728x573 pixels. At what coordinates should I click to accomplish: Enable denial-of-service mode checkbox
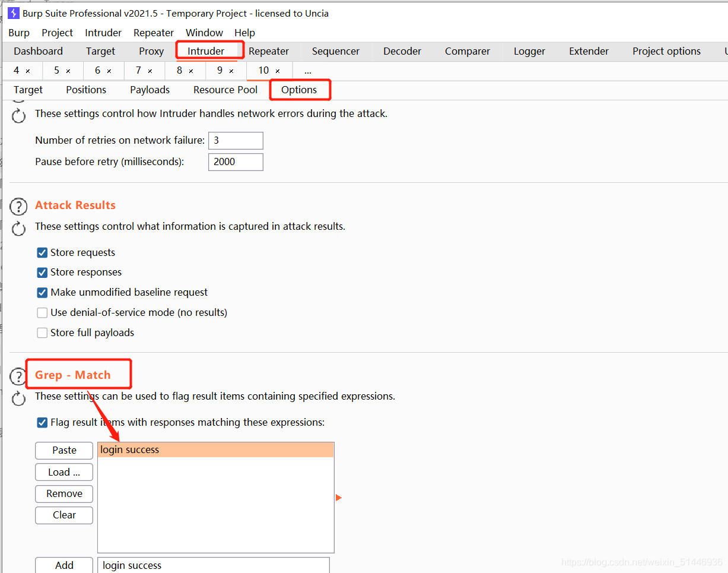(42, 312)
